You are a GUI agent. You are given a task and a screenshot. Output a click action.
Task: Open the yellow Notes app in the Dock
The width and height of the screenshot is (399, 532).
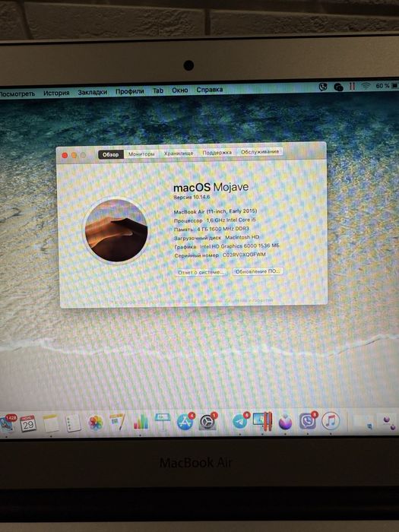tap(51, 423)
